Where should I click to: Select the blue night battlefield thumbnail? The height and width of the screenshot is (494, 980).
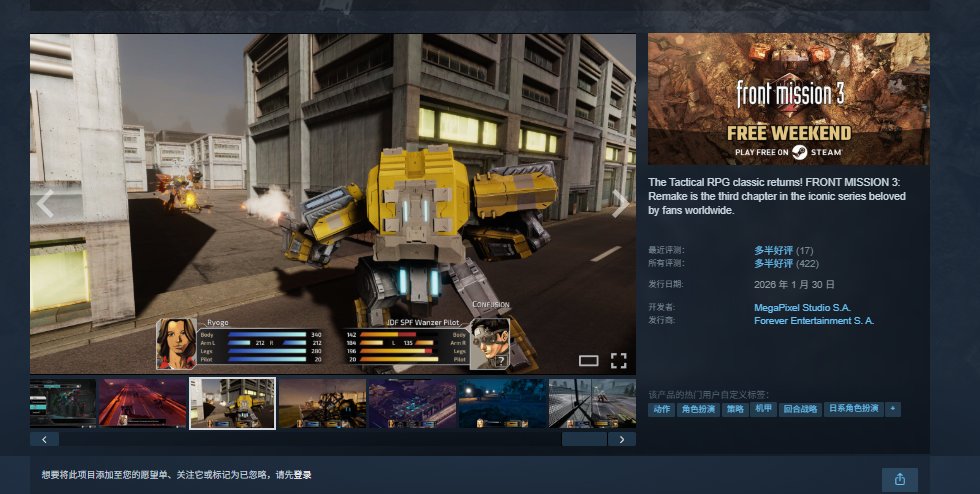(502, 403)
